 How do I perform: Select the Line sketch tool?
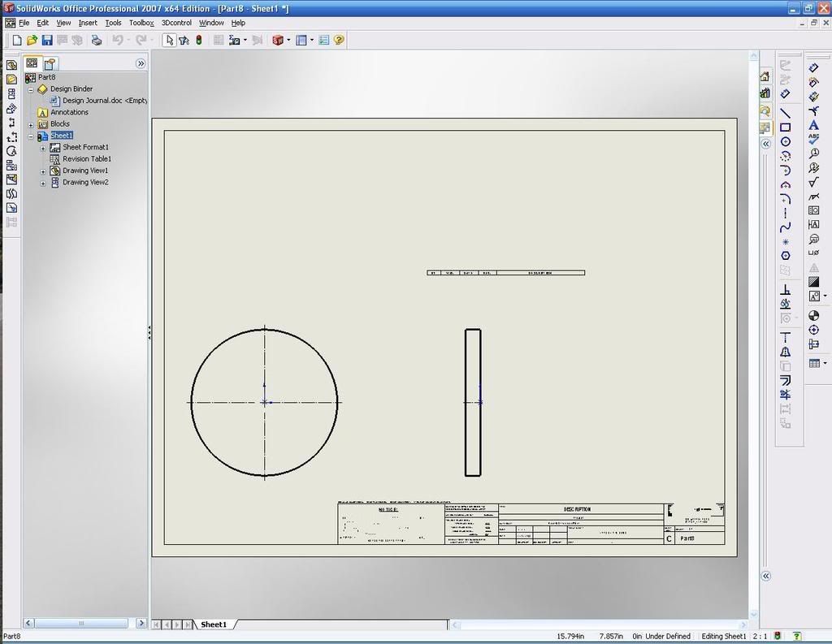coord(785,113)
